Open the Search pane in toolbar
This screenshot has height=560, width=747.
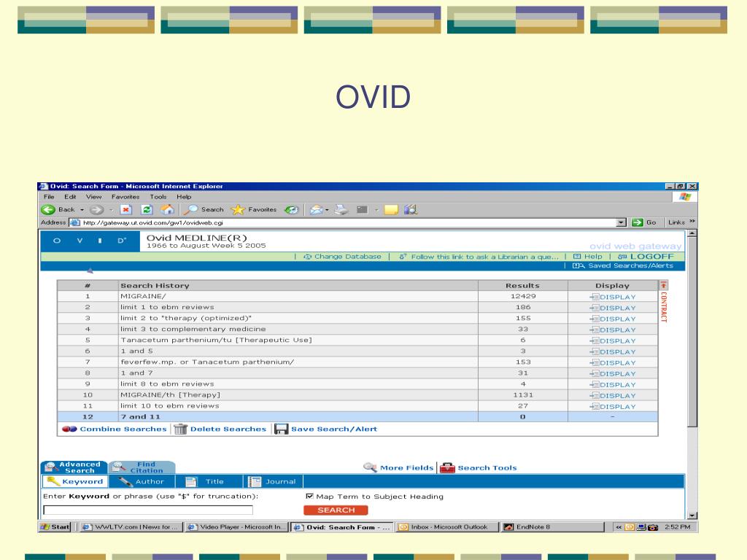pos(204,209)
